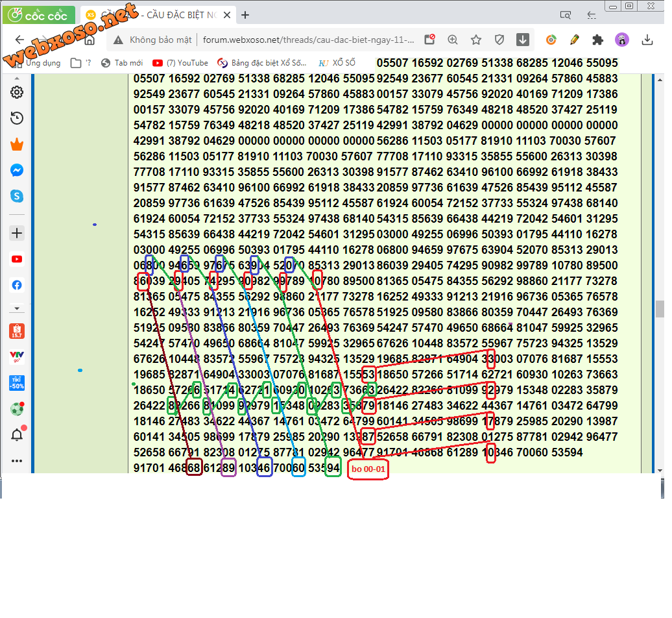672x618 pixels.
Task: Click the home page icon
Action: coord(90,40)
